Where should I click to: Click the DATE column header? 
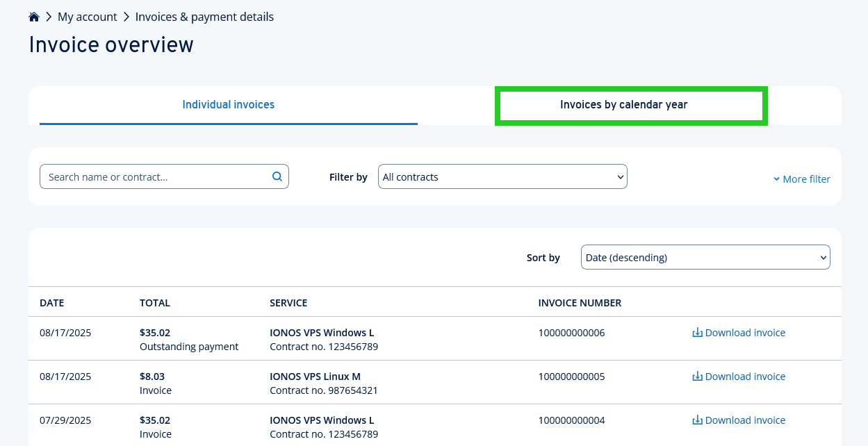pyautogui.click(x=51, y=303)
